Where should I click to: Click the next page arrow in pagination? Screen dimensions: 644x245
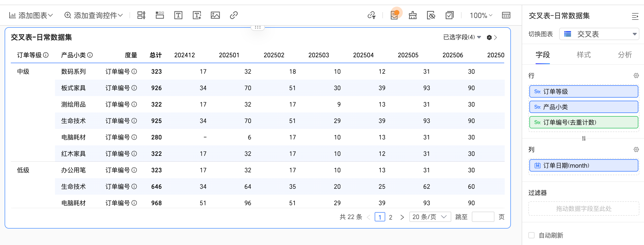[x=402, y=217]
